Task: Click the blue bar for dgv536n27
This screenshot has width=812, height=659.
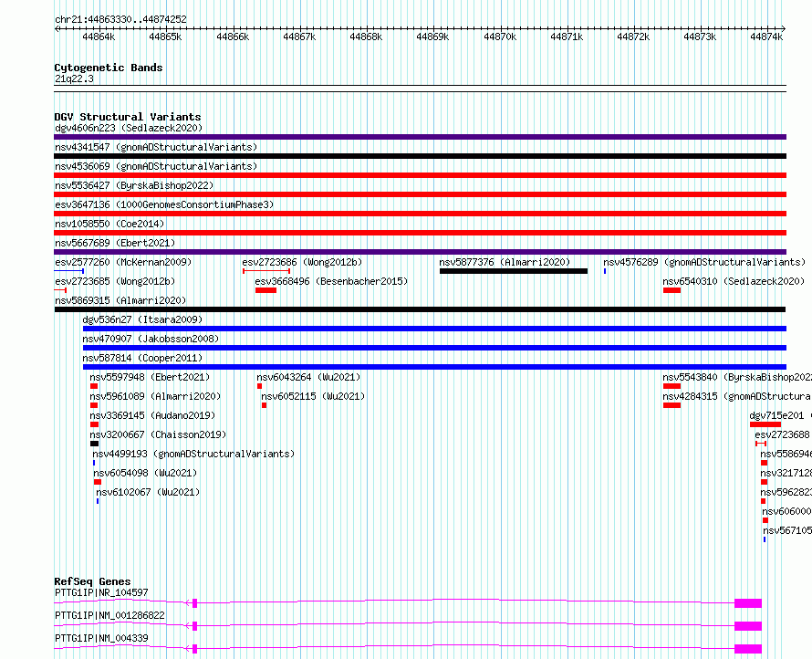Action: point(434,329)
